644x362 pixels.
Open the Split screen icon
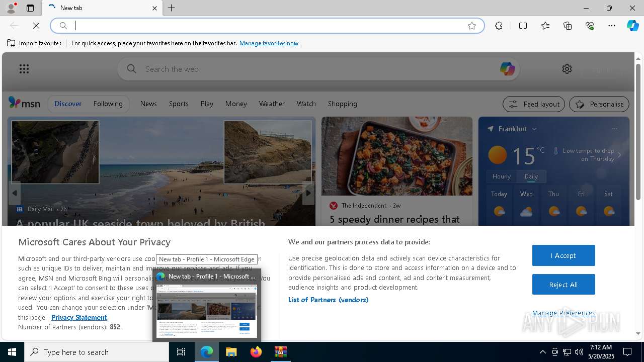tap(523, 26)
